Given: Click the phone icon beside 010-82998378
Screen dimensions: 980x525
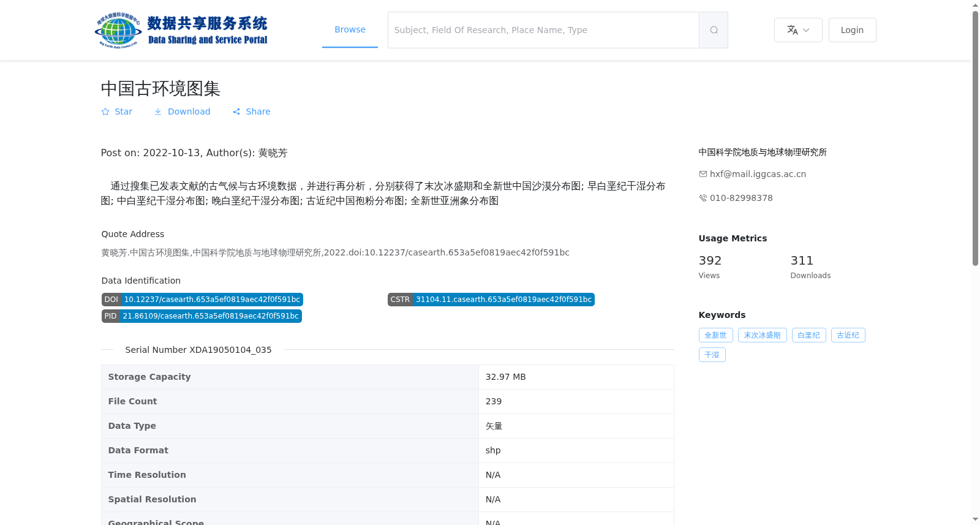Looking at the screenshot, I should coord(703,198).
